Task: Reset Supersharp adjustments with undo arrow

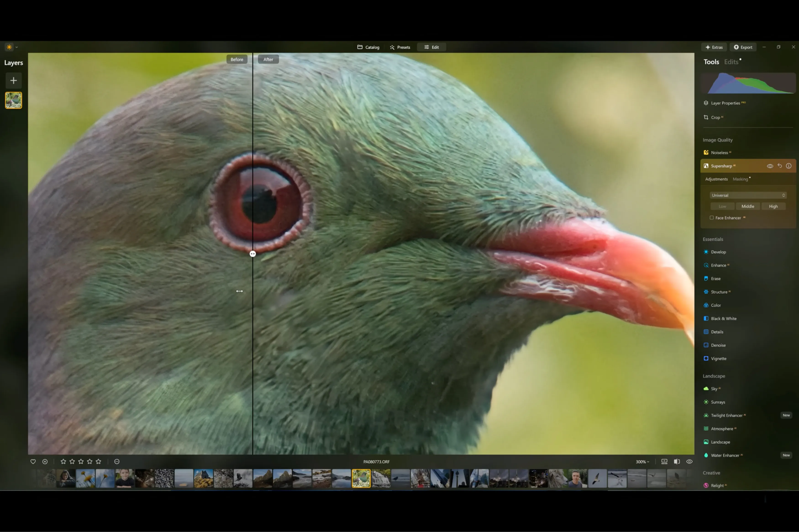Action: click(780, 166)
